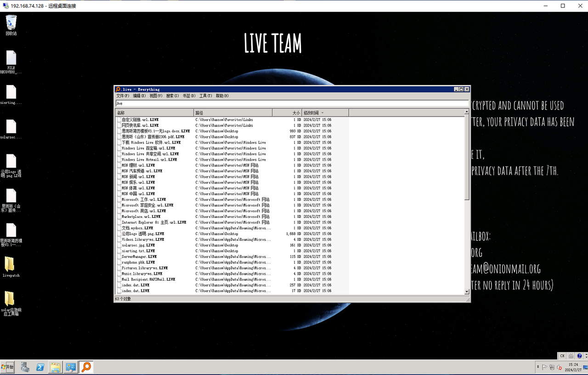Click the CH input language indicator

(x=562, y=356)
